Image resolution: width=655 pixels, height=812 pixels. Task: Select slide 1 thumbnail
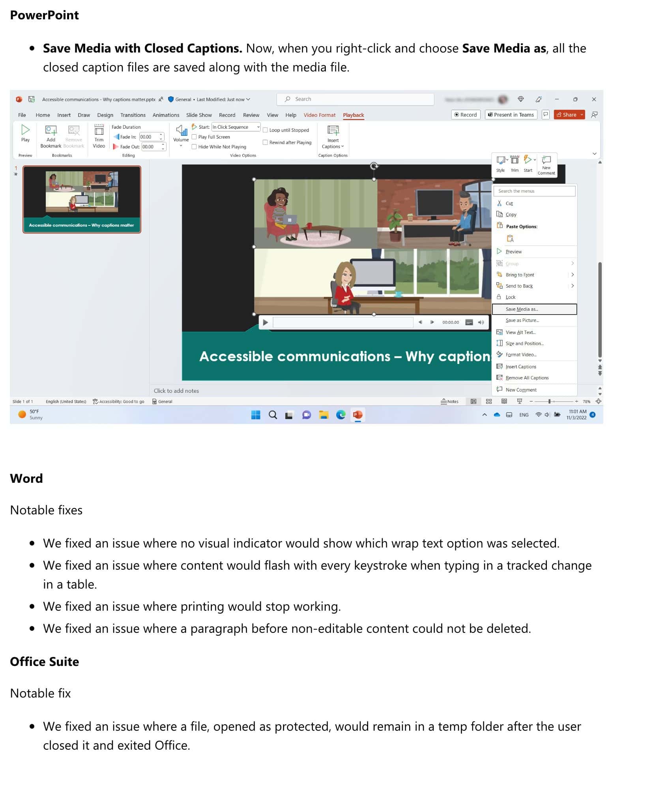pyautogui.click(x=82, y=199)
